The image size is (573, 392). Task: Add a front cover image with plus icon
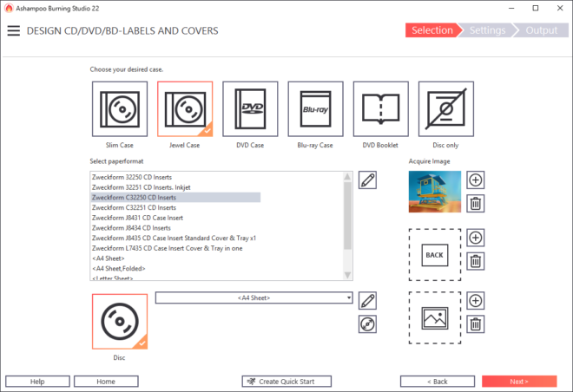(476, 180)
